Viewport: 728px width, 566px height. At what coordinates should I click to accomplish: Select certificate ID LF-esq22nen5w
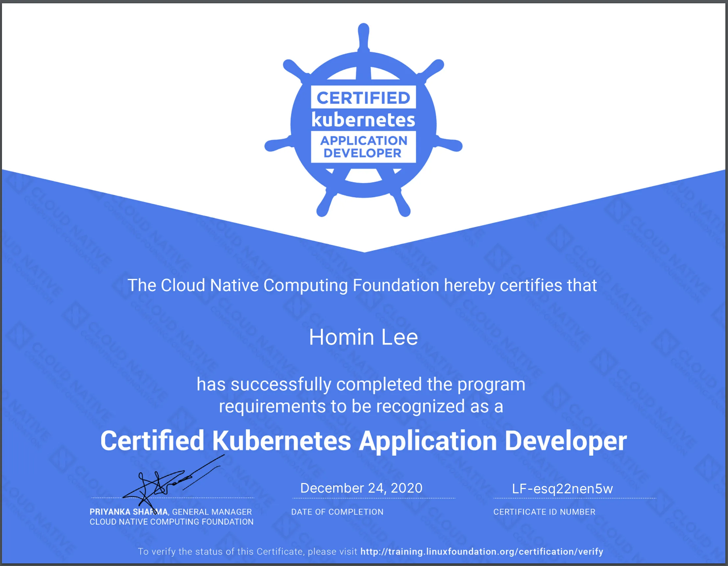562,489
